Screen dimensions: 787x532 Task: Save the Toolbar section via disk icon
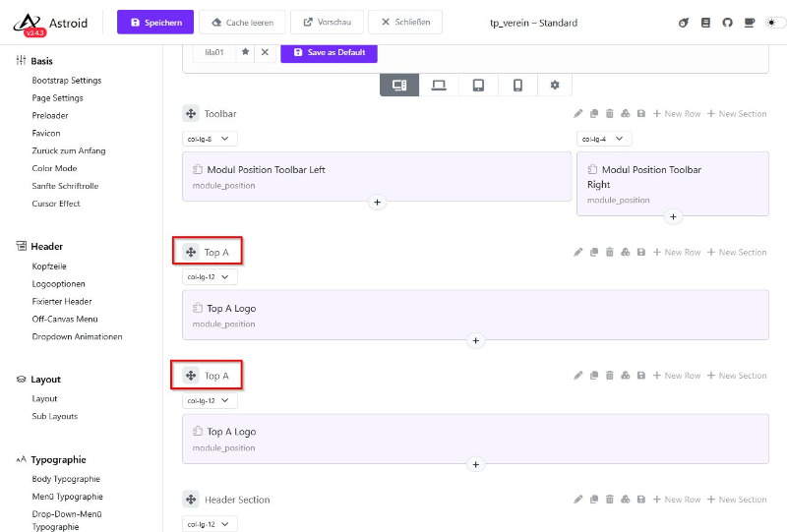click(641, 114)
